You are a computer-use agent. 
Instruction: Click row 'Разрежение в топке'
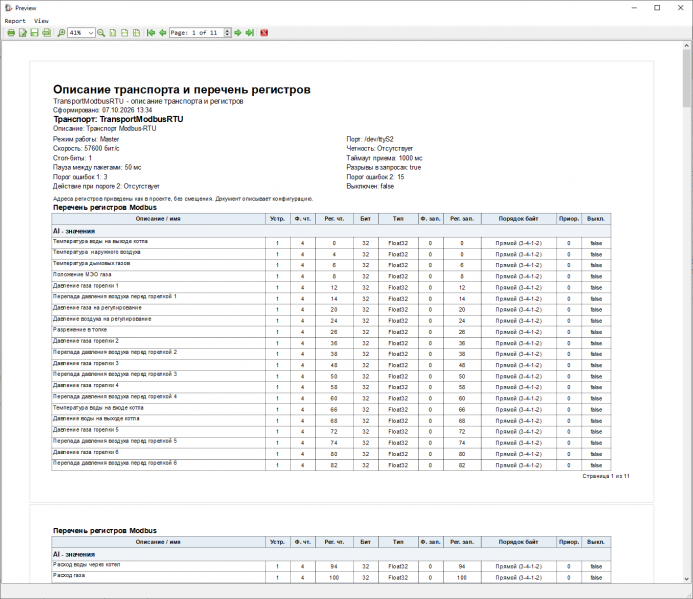[x=331, y=332]
